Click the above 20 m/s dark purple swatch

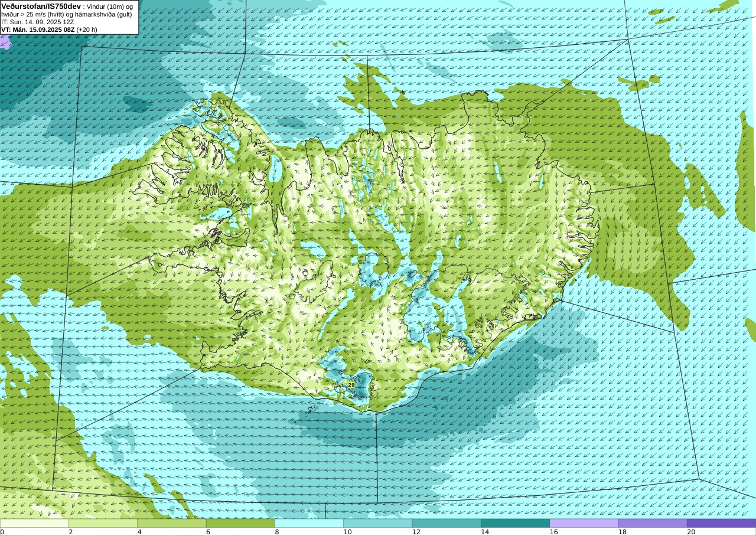721,523
